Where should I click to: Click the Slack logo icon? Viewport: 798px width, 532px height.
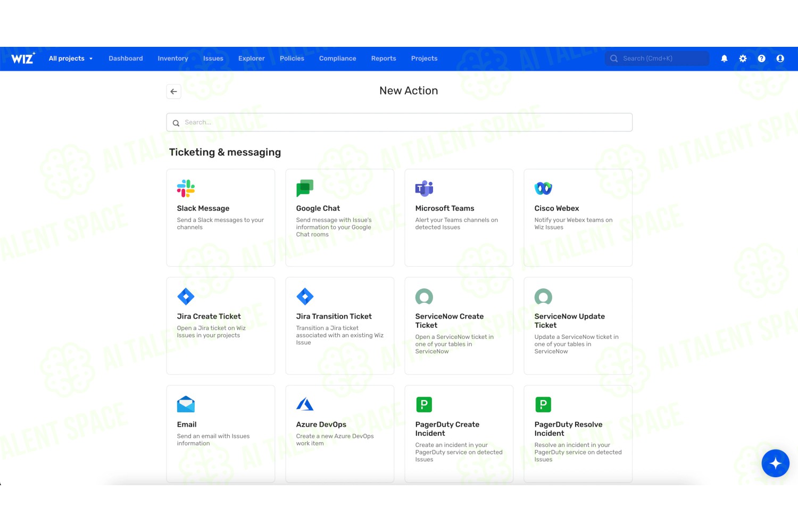coord(186,188)
